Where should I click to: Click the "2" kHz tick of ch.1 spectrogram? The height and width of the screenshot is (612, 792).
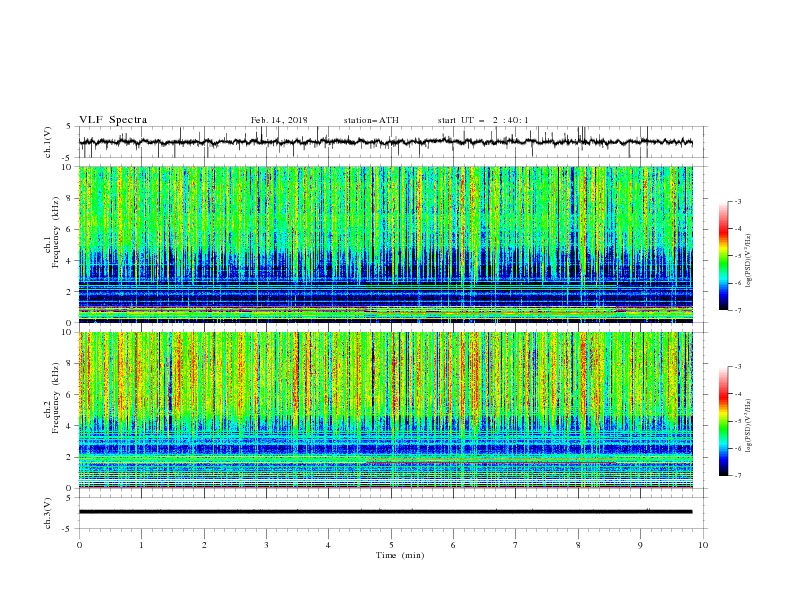point(70,292)
